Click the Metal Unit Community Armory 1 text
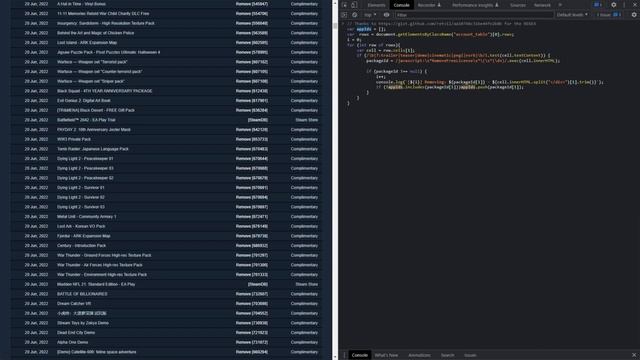Image resolution: width=640 pixels, height=360 pixels. 87,217
